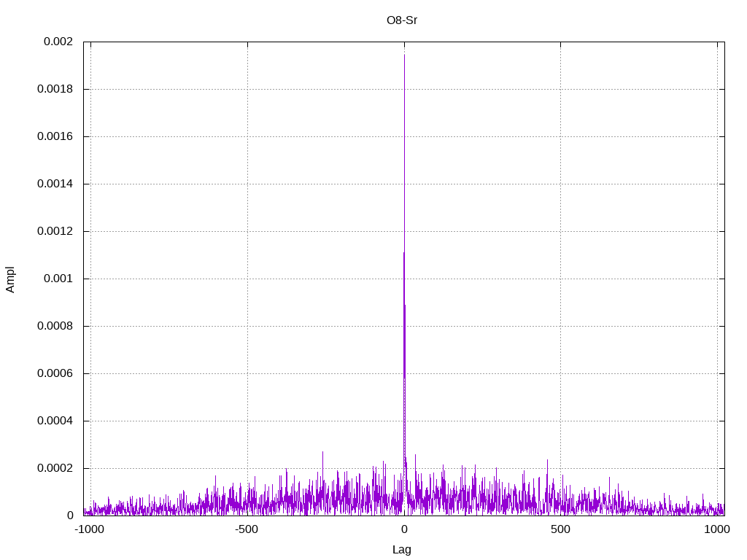
Task: Click y-axis tick label 0.001
Action: point(58,279)
